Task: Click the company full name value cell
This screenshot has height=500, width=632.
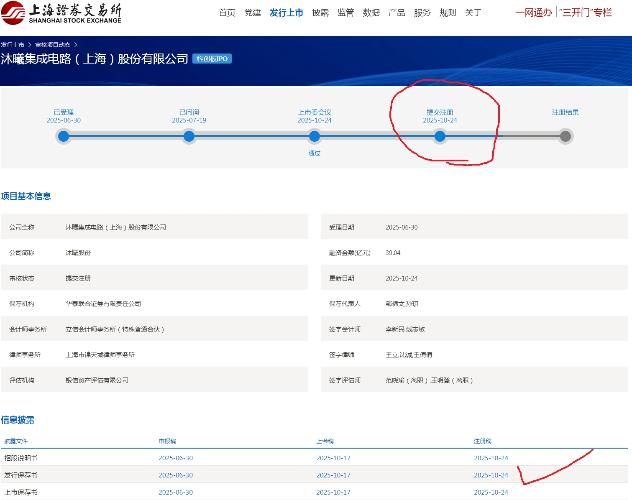Action: (x=116, y=227)
